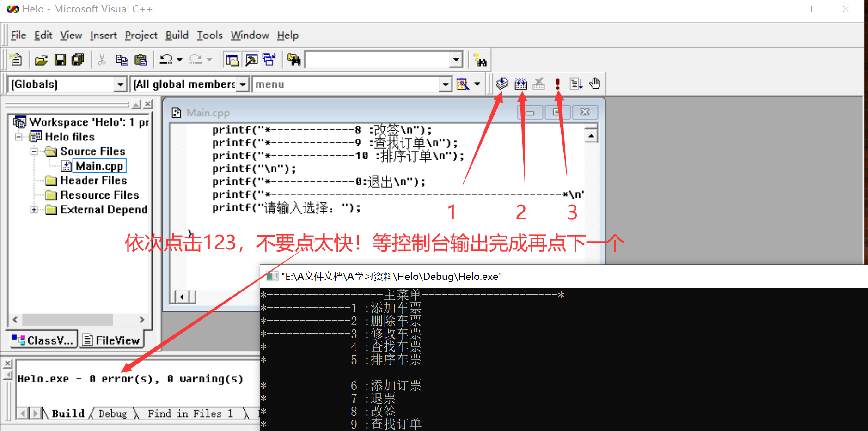Open the All global members dropdown
The image size is (868, 431).
(242, 85)
